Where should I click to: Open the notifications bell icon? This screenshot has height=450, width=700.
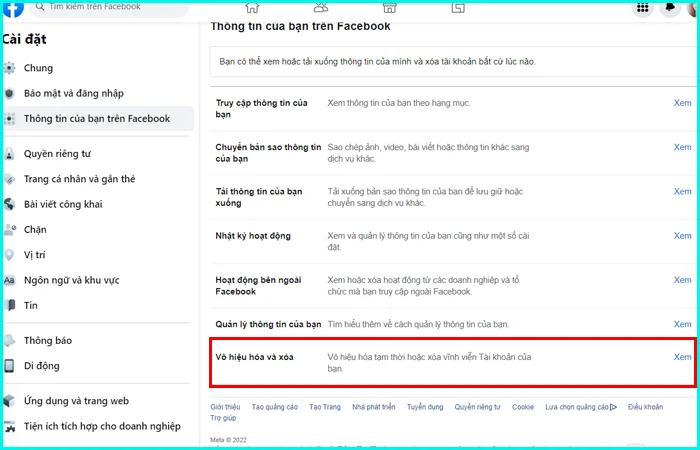tap(670, 7)
